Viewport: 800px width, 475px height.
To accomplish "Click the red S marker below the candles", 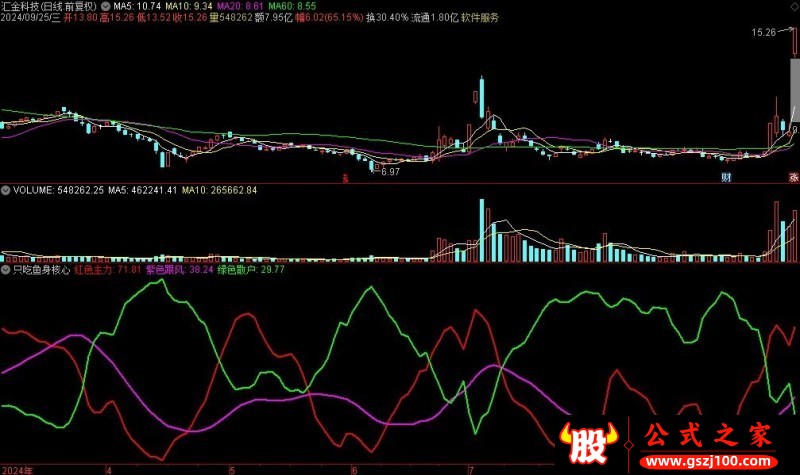I will [x=345, y=179].
